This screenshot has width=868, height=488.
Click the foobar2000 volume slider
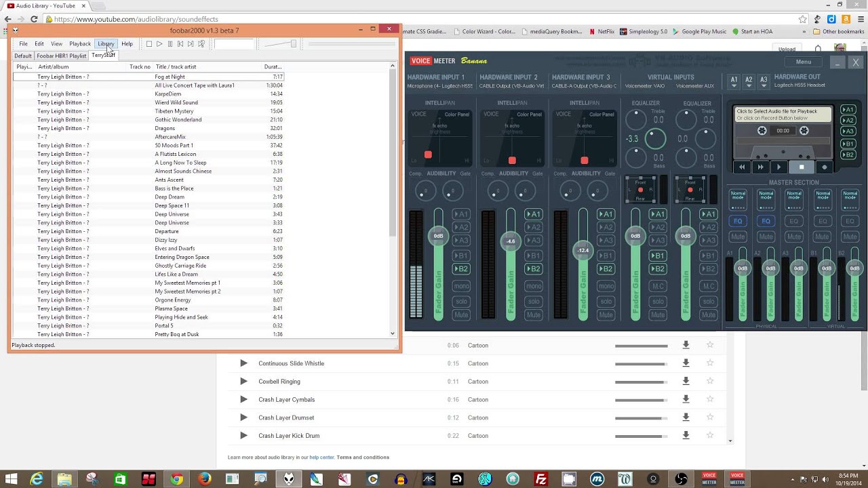280,44
